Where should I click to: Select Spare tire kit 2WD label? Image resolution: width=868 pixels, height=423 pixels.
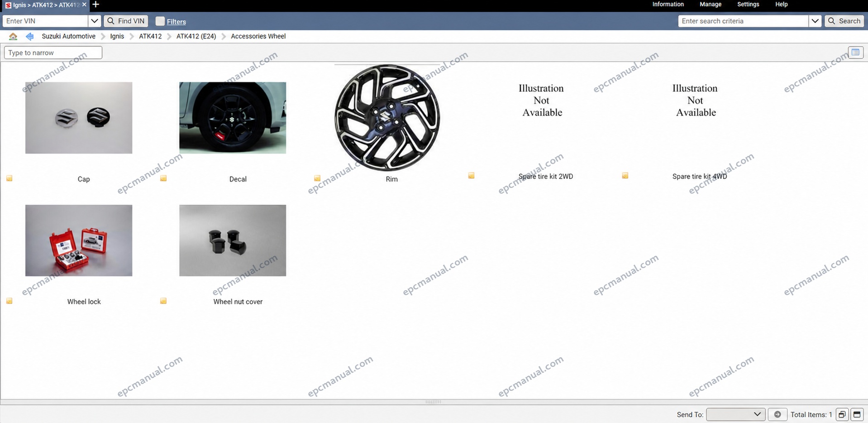[546, 176]
